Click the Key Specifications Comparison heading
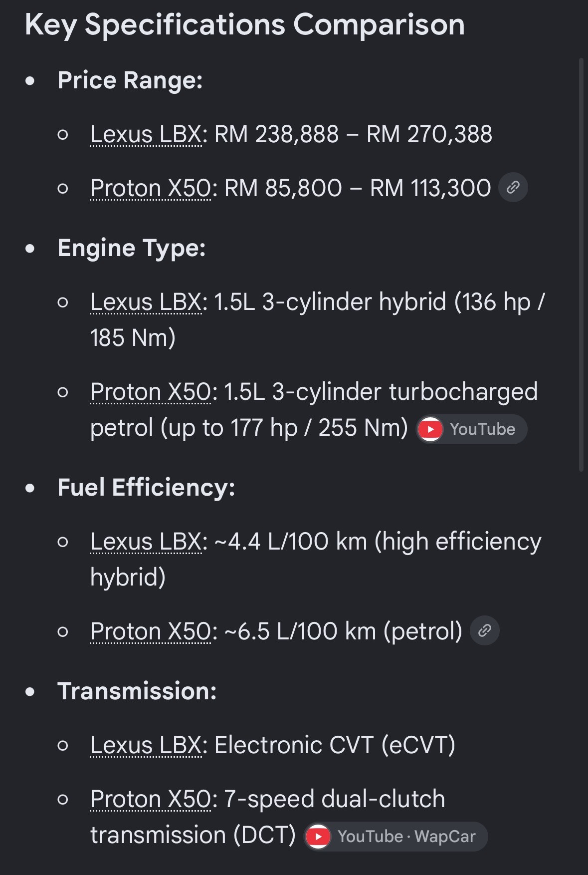The image size is (588, 875). coord(245,25)
